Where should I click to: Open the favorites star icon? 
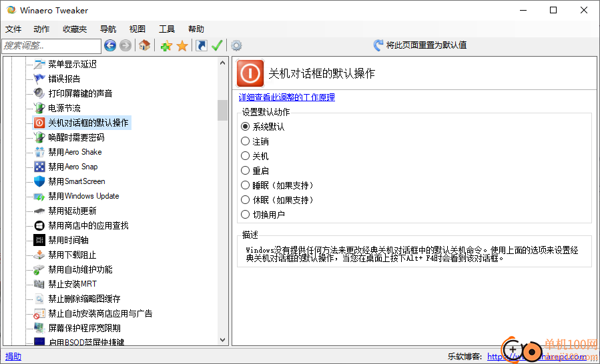(182, 46)
